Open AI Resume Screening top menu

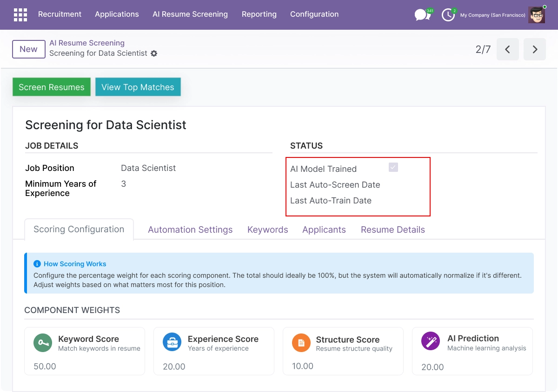click(x=190, y=14)
